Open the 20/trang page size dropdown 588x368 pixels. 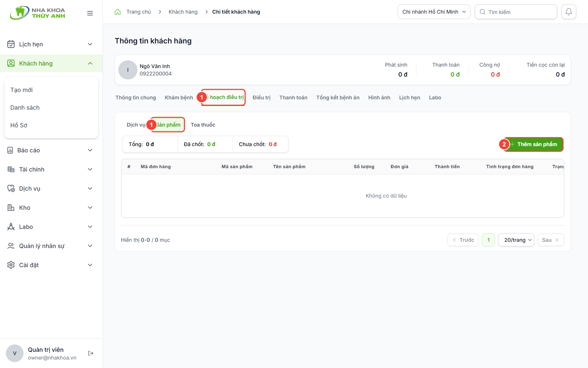point(516,240)
